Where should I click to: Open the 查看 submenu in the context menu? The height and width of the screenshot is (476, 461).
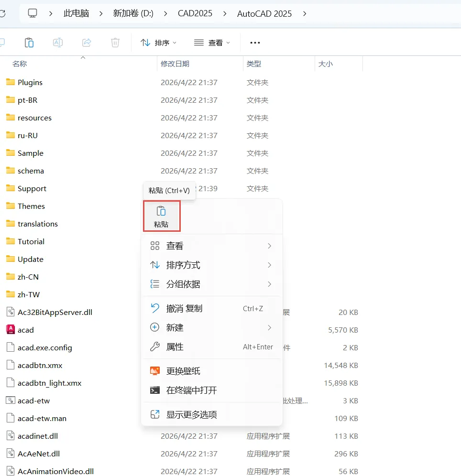coord(211,246)
